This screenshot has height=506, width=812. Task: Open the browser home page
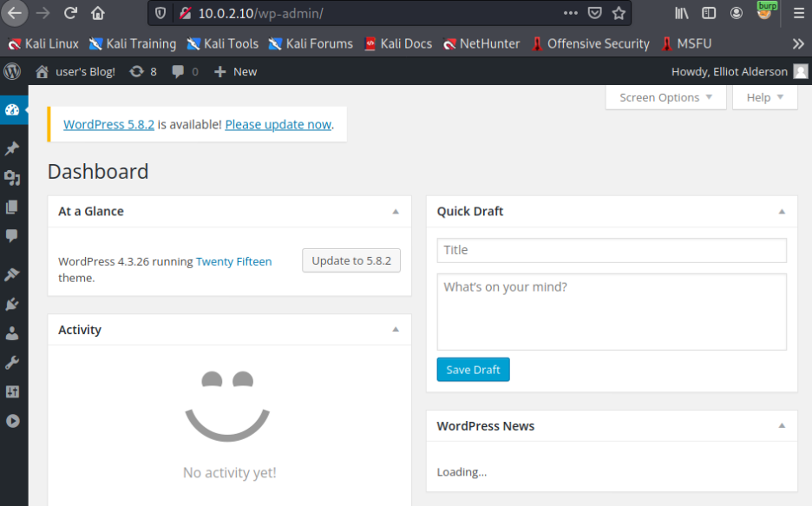tap(98, 13)
